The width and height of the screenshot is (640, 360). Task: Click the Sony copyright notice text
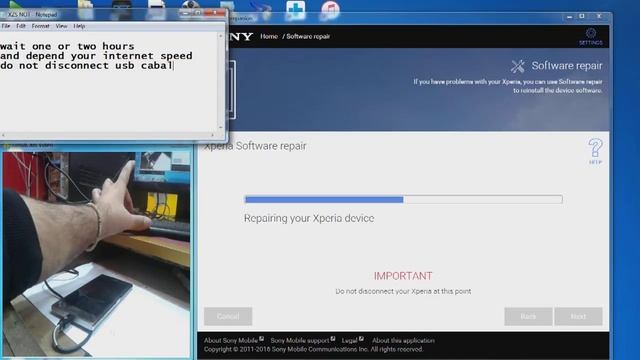313,349
